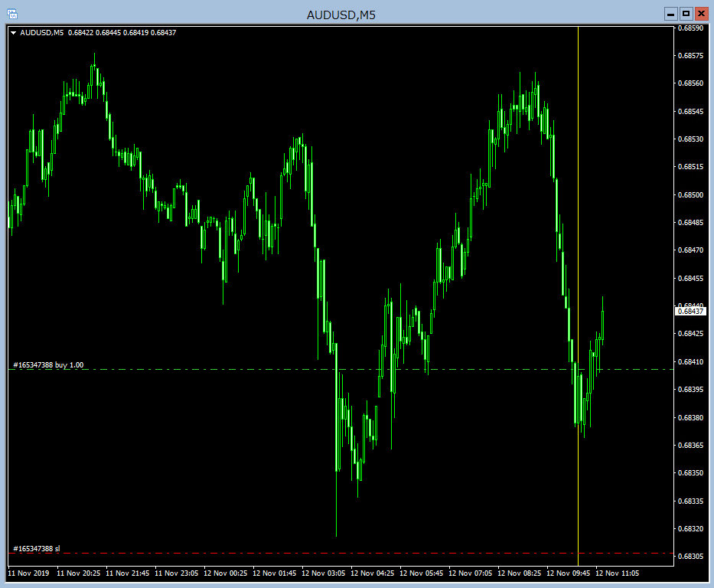Click the AUDUSD,M5 title in the title bar
Image resolution: width=714 pixels, height=588 pixels.
coord(341,15)
